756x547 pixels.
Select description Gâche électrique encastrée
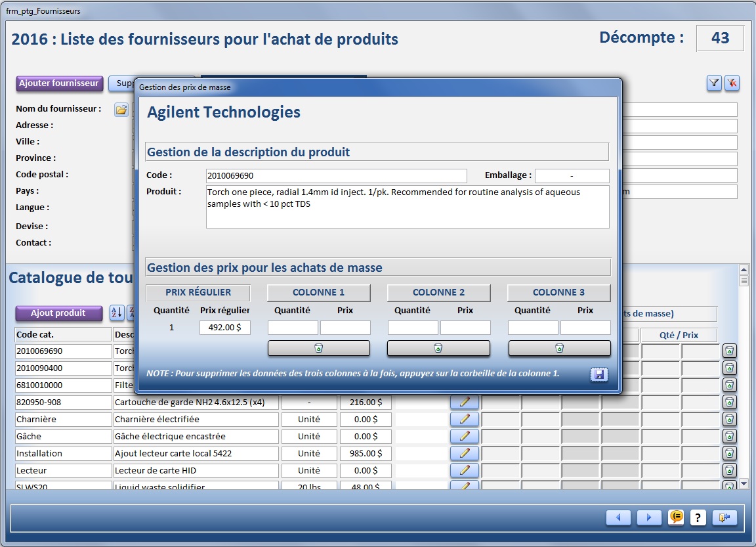196,437
